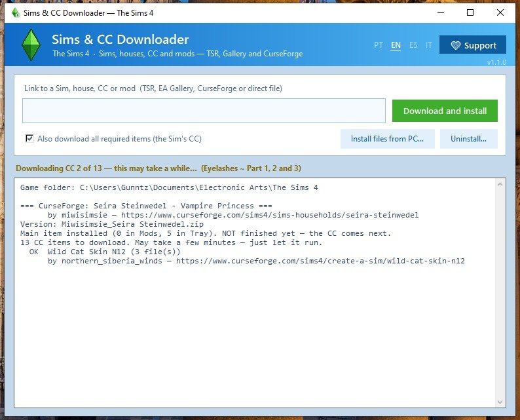
Task: Close the Sims & CC Downloader window
Action: 500,12
